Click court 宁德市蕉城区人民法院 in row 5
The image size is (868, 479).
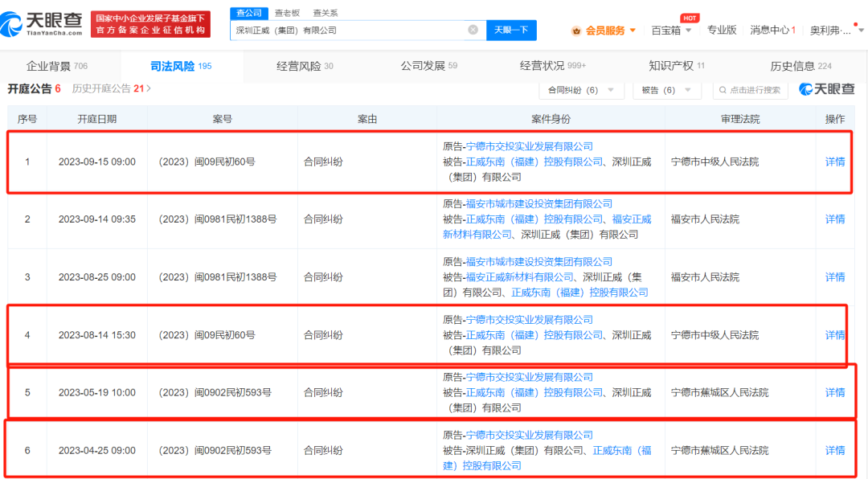pyautogui.click(x=719, y=393)
